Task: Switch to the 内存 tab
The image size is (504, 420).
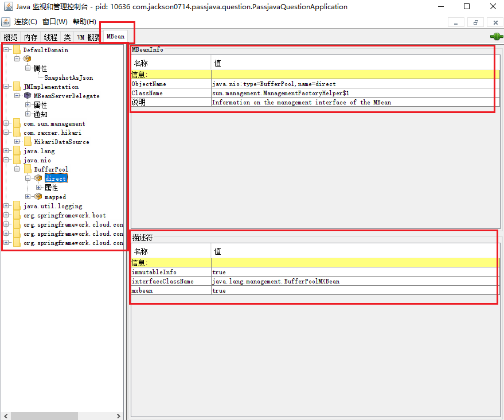Action: click(30, 37)
